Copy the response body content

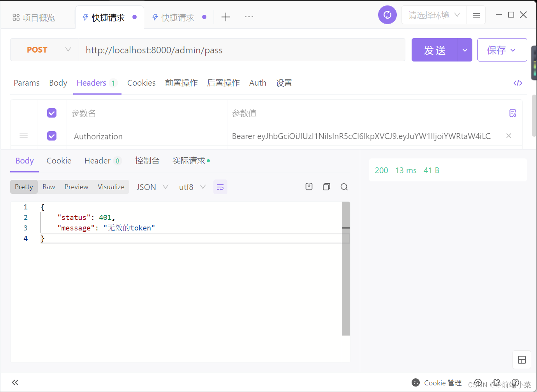[326, 187]
